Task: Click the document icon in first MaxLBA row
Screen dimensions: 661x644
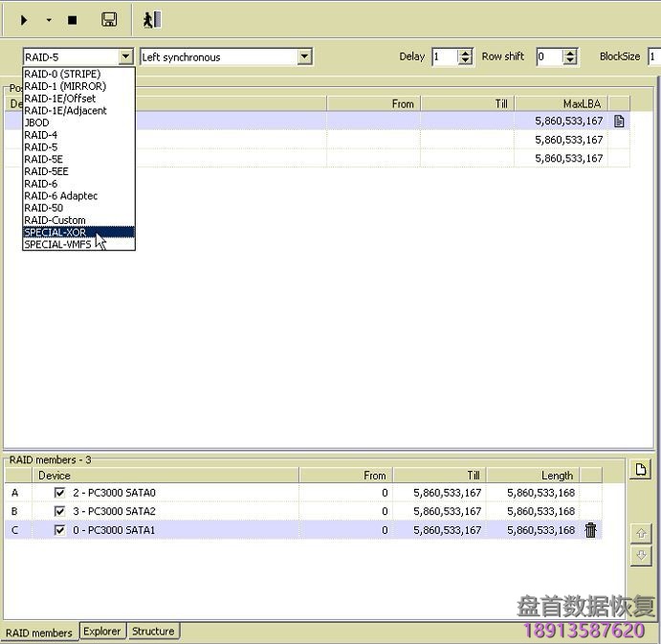Action: (619, 122)
